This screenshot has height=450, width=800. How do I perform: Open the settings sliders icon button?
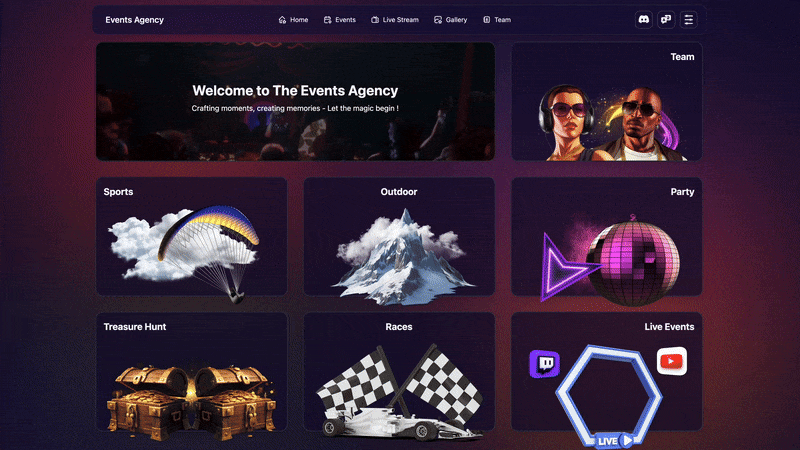pos(688,20)
